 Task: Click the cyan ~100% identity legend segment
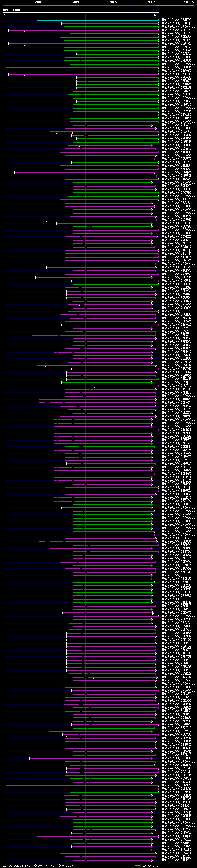coord(175,6)
